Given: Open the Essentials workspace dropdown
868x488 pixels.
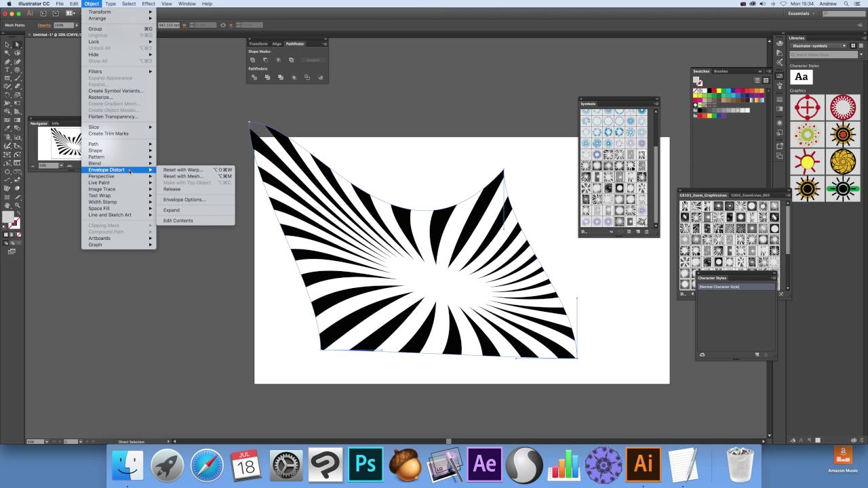Looking at the screenshot, I should pyautogui.click(x=802, y=14).
